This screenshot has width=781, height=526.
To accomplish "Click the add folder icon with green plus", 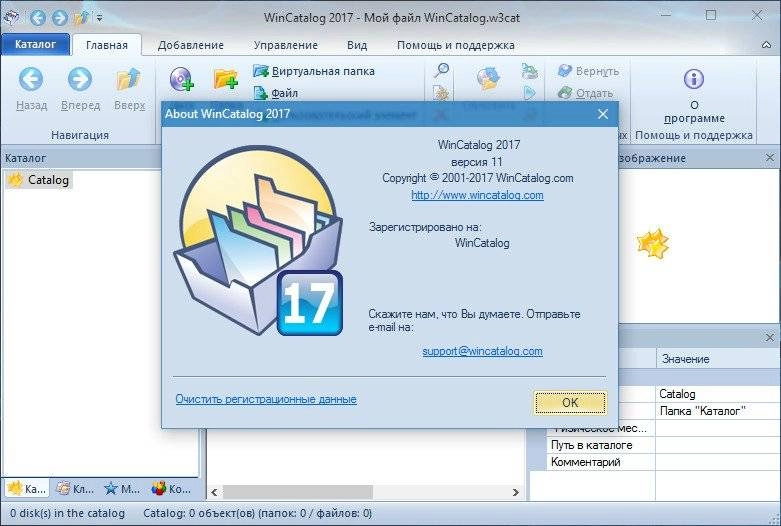I will [226, 79].
